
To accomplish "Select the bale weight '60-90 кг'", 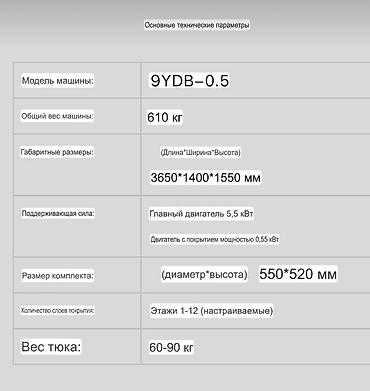I will (171, 348).
